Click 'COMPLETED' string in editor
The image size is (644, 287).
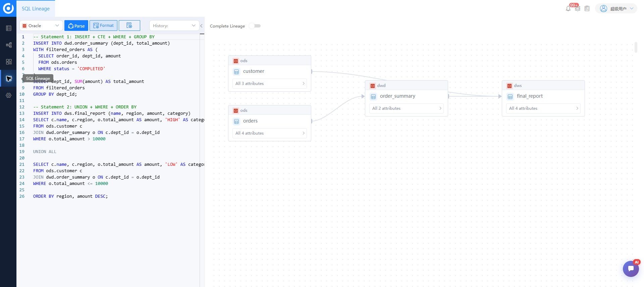(x=91, y=69)
